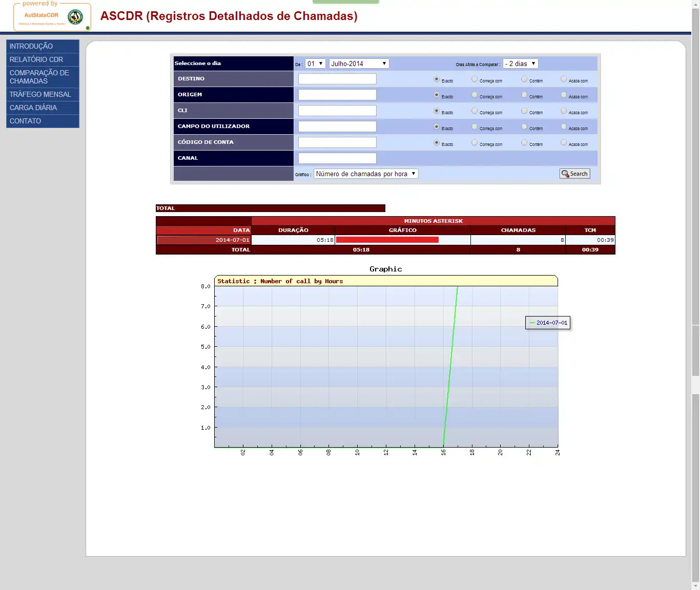Select 'Acaba com' radio for CLI

coord(564,111)
